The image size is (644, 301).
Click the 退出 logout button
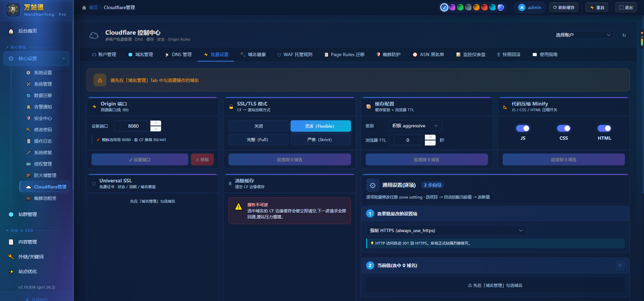pyautogui.click(x=626, y=7)
